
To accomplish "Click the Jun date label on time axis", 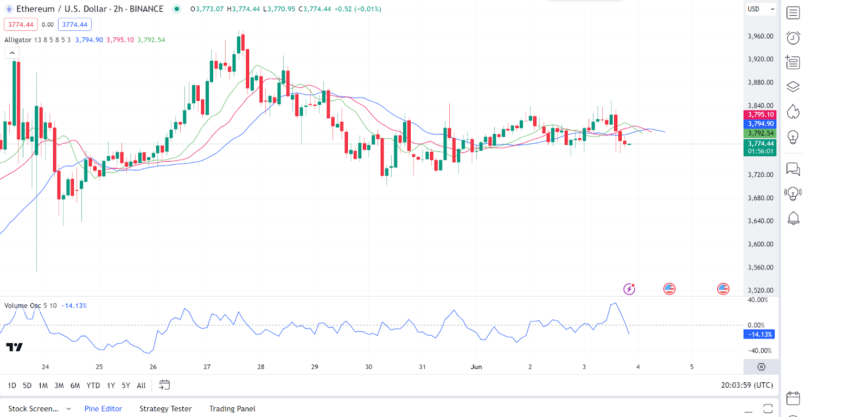I will [x=476, y=367].
